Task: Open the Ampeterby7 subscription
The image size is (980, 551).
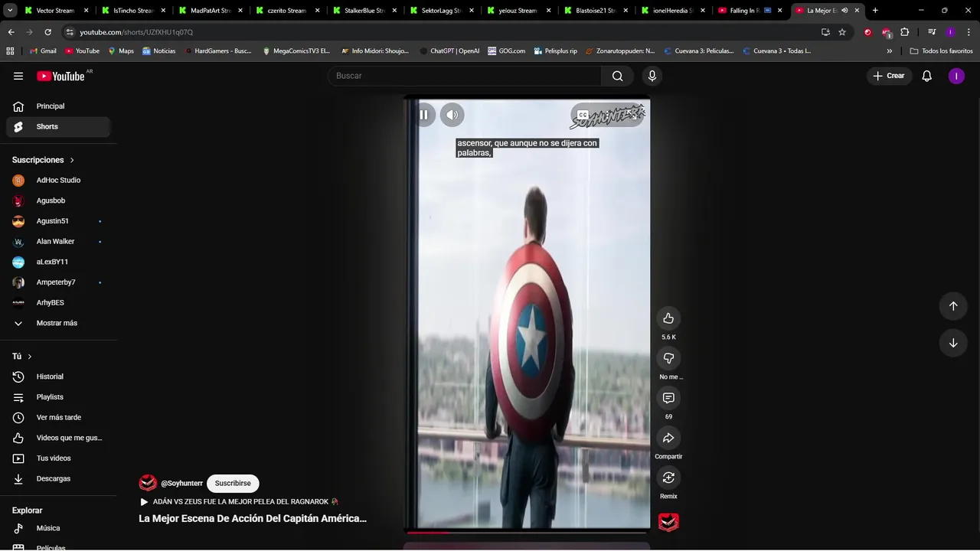Action: [x=58, y=282]
